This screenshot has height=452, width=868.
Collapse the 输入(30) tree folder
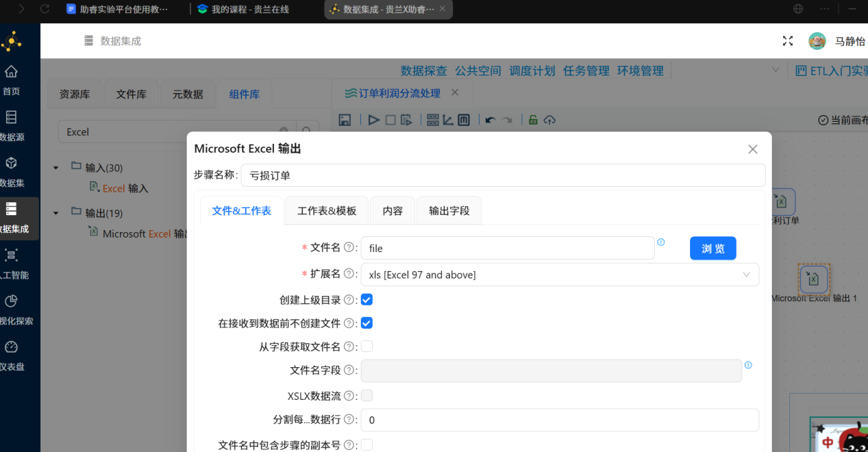56,167
